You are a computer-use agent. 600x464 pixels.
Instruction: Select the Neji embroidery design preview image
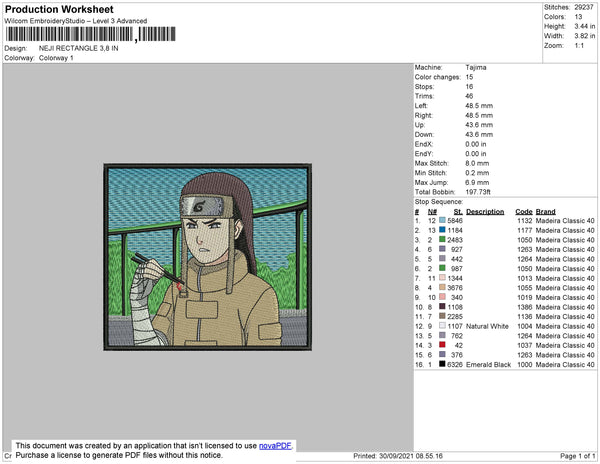pos(207,257)
